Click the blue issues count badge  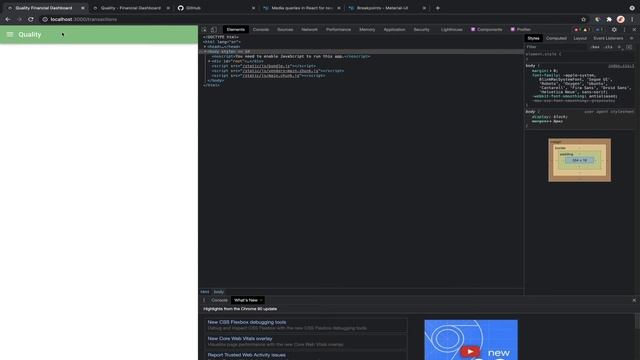coord(599,29)
